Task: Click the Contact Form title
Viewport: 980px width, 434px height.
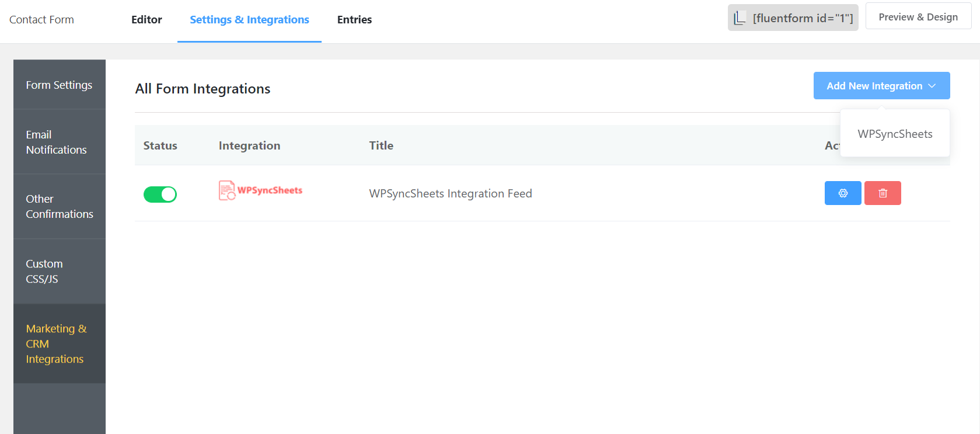Action: coord(41,19)
